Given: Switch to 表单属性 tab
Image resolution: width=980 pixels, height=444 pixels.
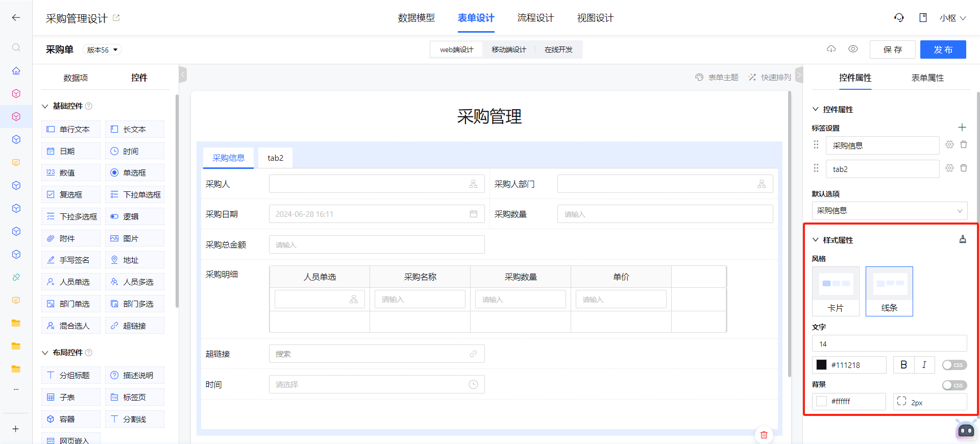Looking at the screenshot, I should pyautogui.click(x=927, y=78).
